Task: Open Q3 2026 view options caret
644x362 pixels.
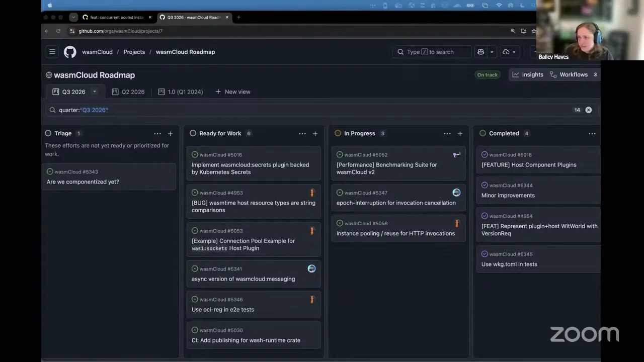Action: click(94, 92)
